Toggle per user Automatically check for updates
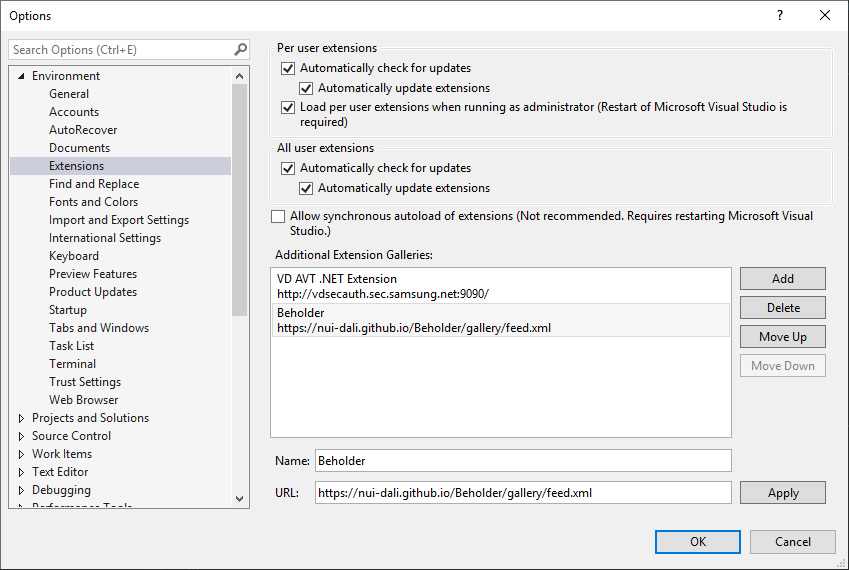Screen dimensions: 849x570 pos(289,69)
